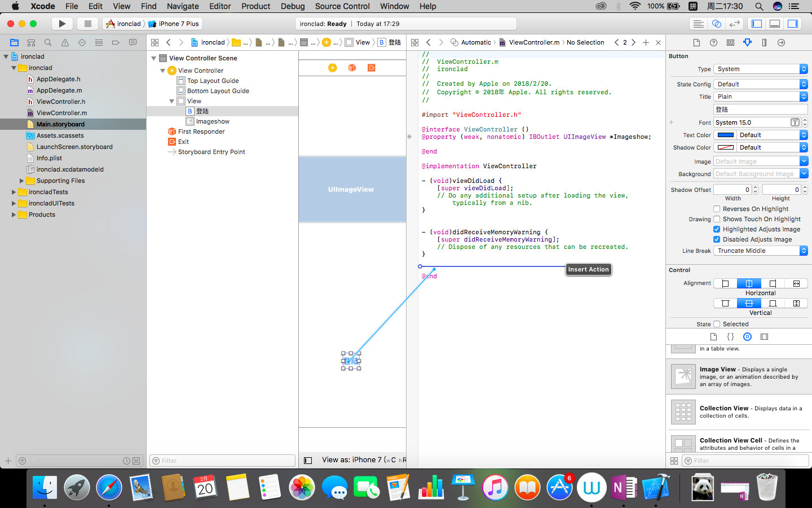Select ViewController.m in navigator

pos(61,113)
